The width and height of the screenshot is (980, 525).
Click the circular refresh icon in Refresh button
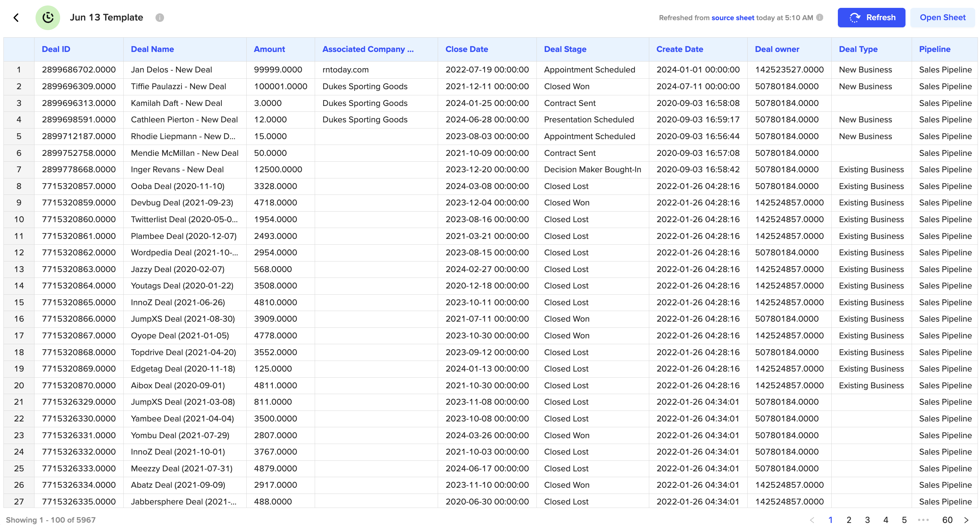(855, 17)
